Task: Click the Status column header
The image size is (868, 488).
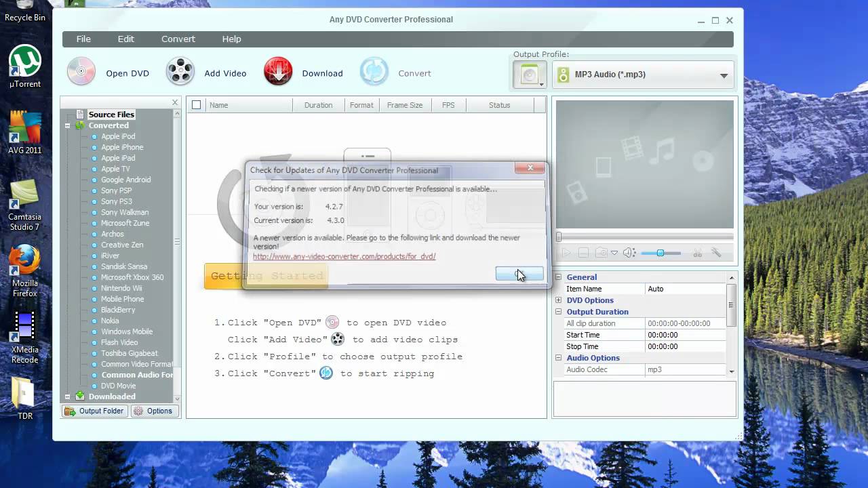Action: coord(500,105)
